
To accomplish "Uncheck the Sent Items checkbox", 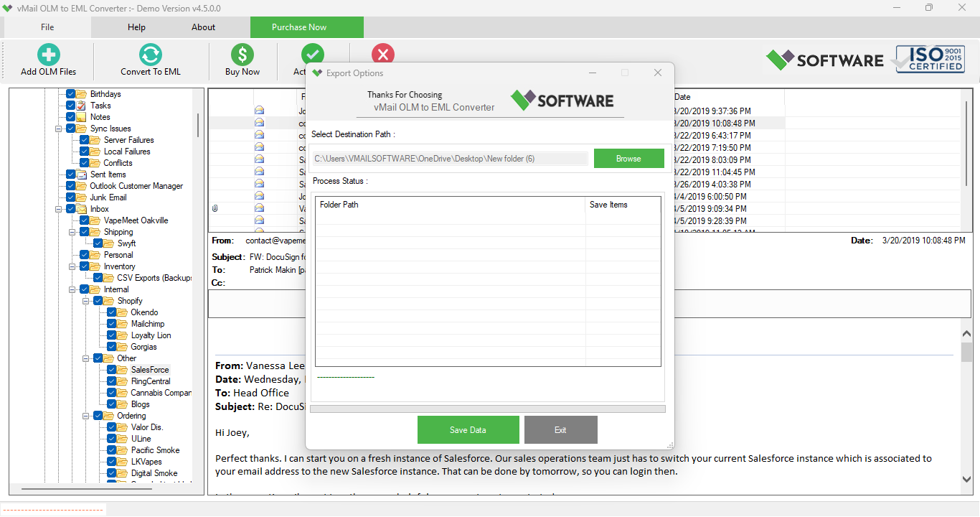I will click(x=71, y=174).
